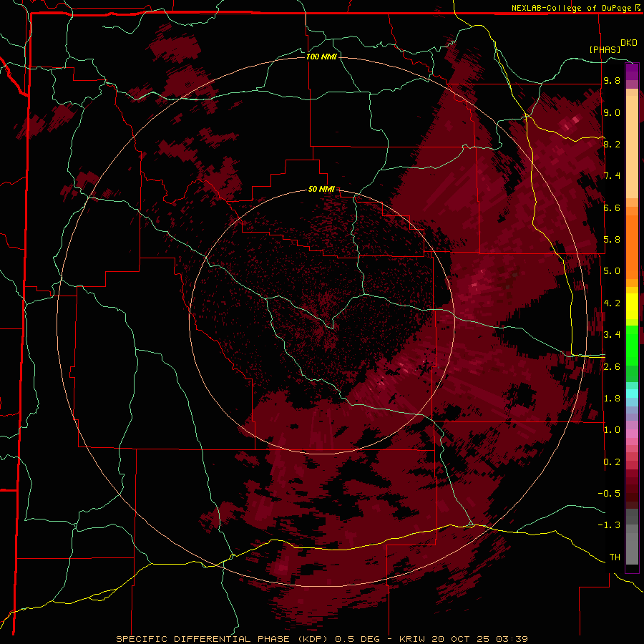Image resolution: width=644 pixels, height=644 pixels.
Task: Click the [PHAS] label above the scale
Action: [605, 49]
